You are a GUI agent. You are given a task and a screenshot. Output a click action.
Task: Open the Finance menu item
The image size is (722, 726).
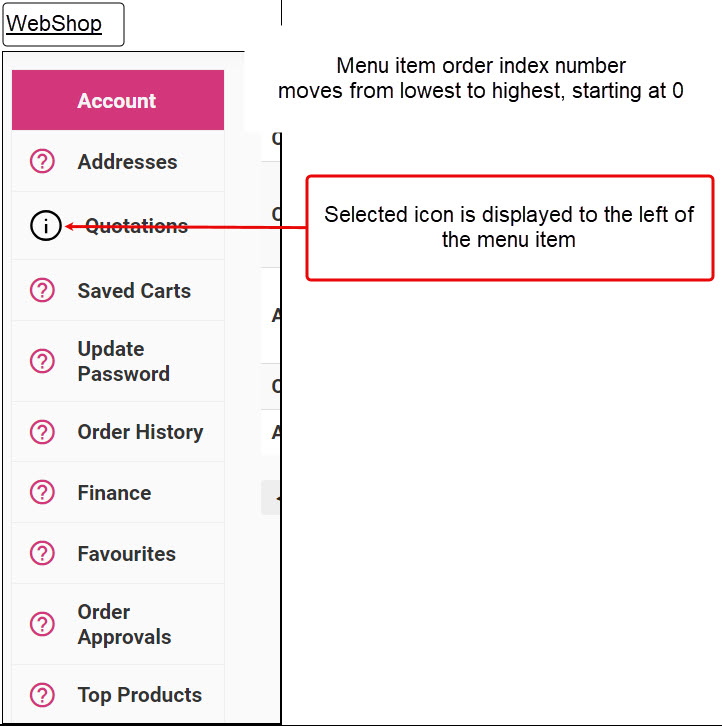[114, 493]
